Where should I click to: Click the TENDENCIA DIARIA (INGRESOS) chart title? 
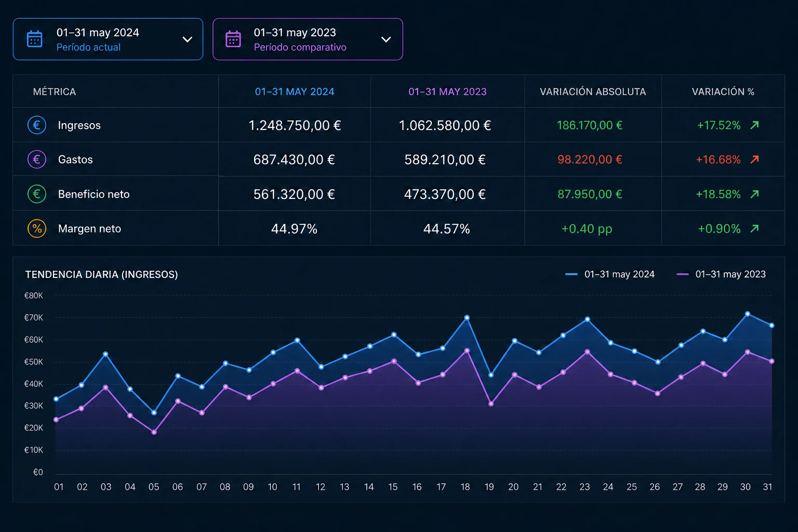click(101, 274)
